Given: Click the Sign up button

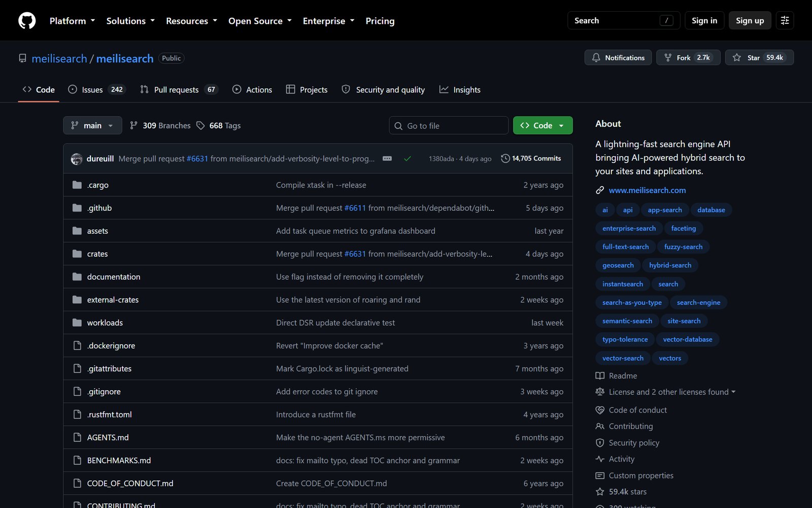Looking at the screenshot, I should 750,20.
